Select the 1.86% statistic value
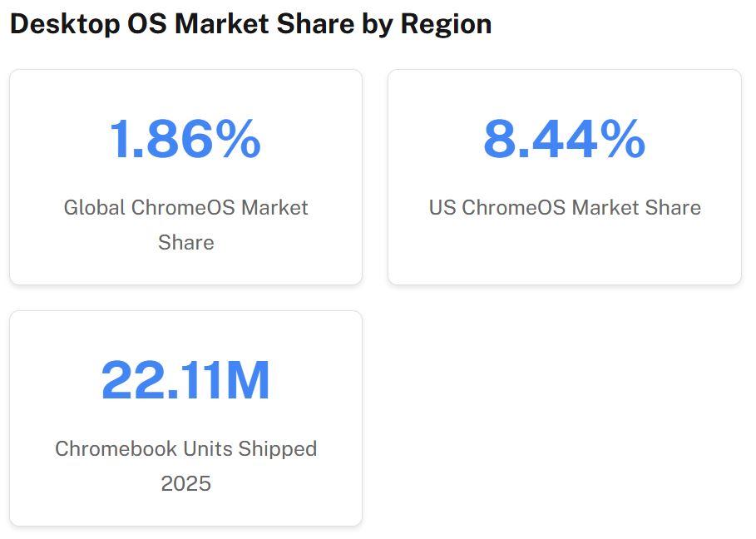 point(185,139)
